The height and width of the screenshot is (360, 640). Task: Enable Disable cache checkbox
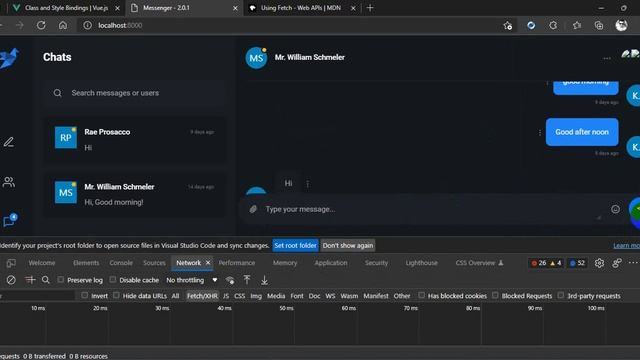pos(113,280)
